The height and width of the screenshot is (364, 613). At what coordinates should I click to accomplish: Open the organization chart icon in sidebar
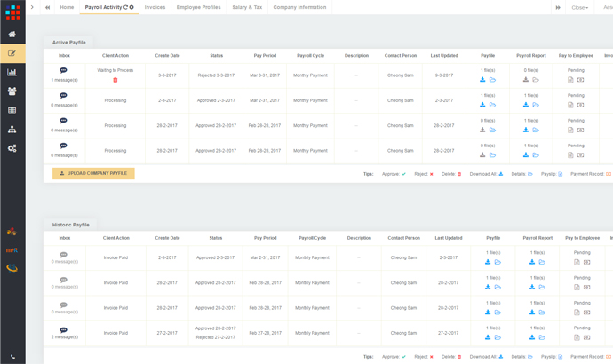pos(12,130)
